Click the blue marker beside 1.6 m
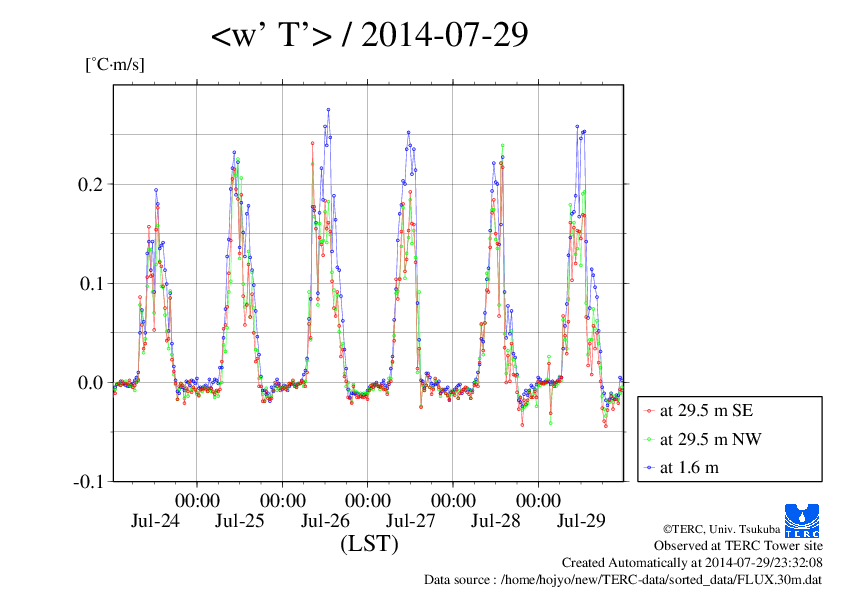 (x=649, y=468)
